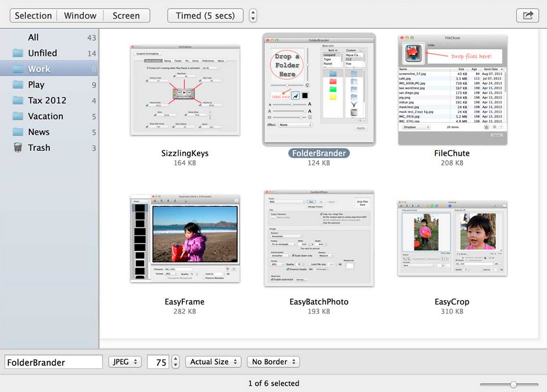This screenshot has height=392, width=547.
Task: Open the Play folder in sidebar
Action: point(36,85)
